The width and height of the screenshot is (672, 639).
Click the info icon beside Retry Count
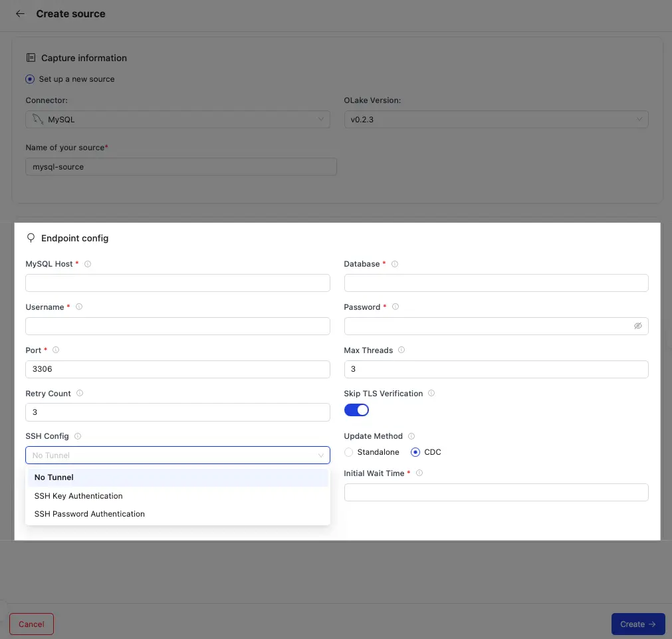point(80,394)
